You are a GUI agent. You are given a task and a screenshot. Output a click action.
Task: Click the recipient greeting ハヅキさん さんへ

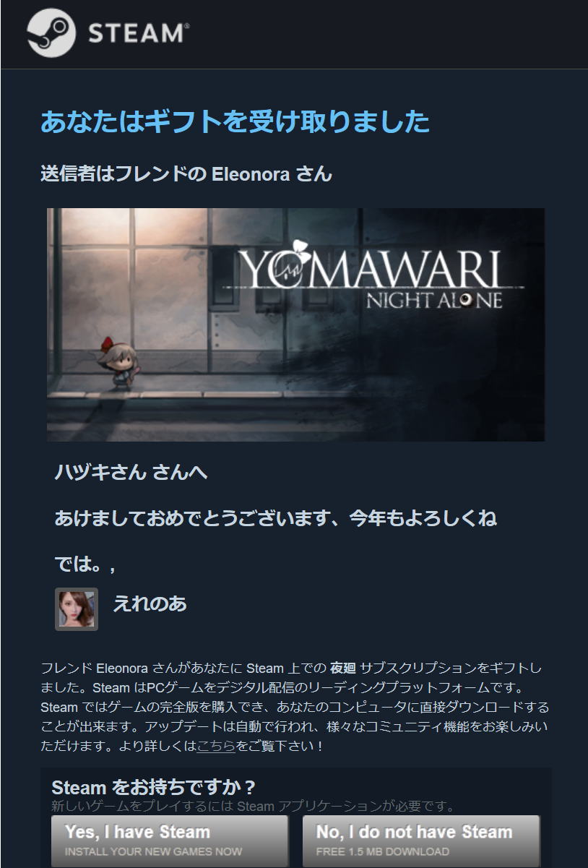click(x=131, y=473)
